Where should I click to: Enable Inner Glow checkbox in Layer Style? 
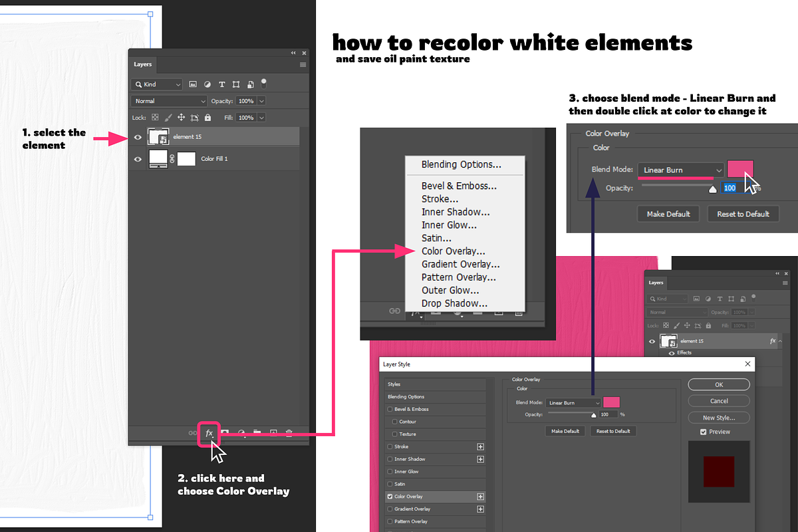pos(390,471)
